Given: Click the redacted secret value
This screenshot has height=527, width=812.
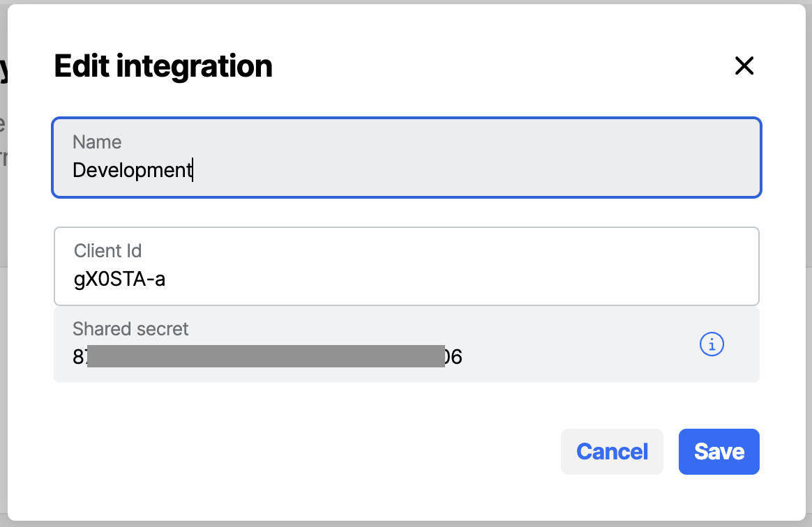Looking at the screenshot, I should tap(265, 357).
